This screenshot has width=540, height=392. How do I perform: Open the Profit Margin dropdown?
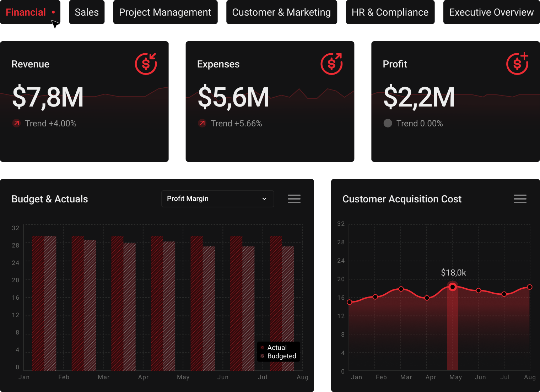[x=218, y=199]
